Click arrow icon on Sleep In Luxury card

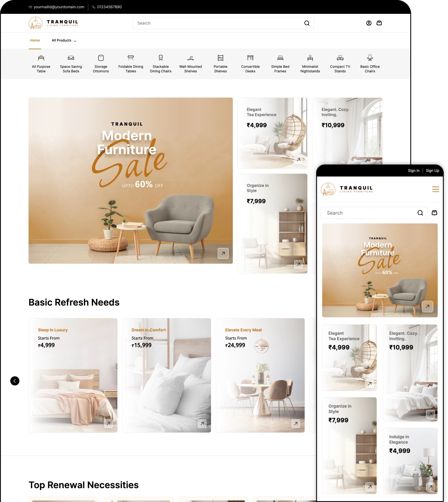pos(108,423)
